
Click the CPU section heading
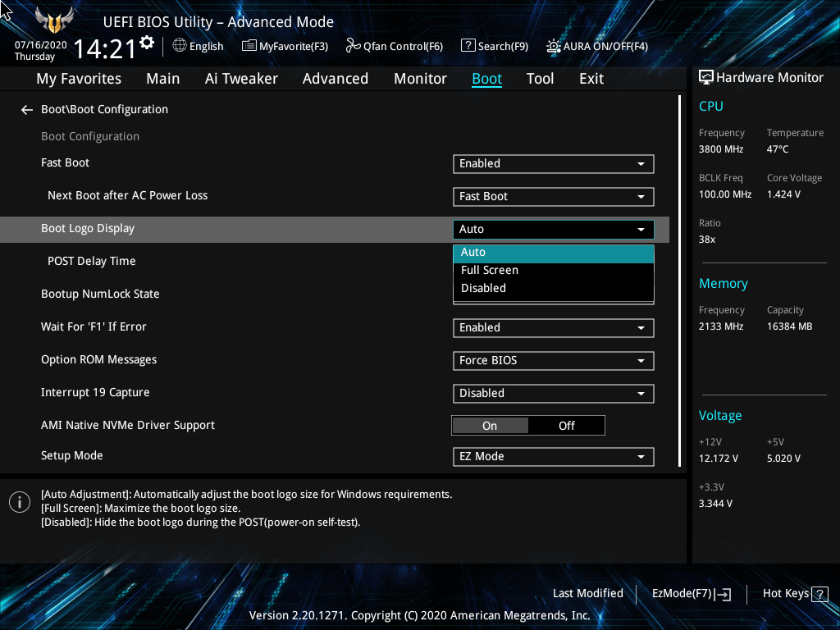[x=711, y=107]
